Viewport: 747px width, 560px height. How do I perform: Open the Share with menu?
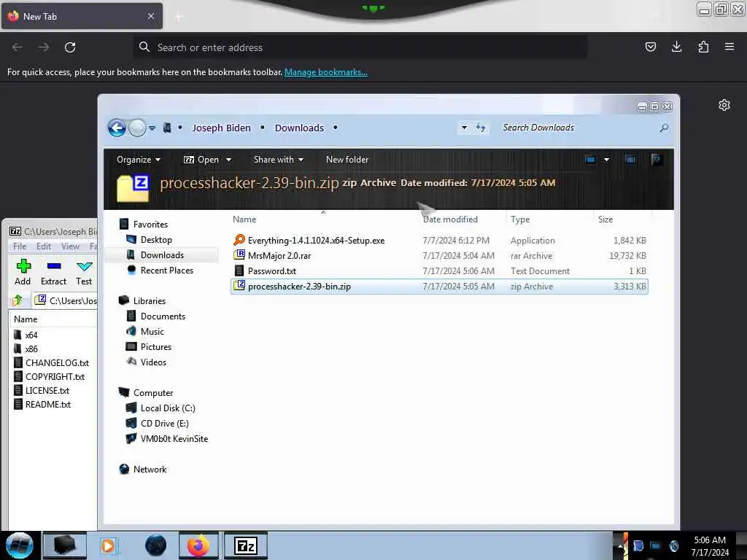pyautogui.click(x=278, y=160)
